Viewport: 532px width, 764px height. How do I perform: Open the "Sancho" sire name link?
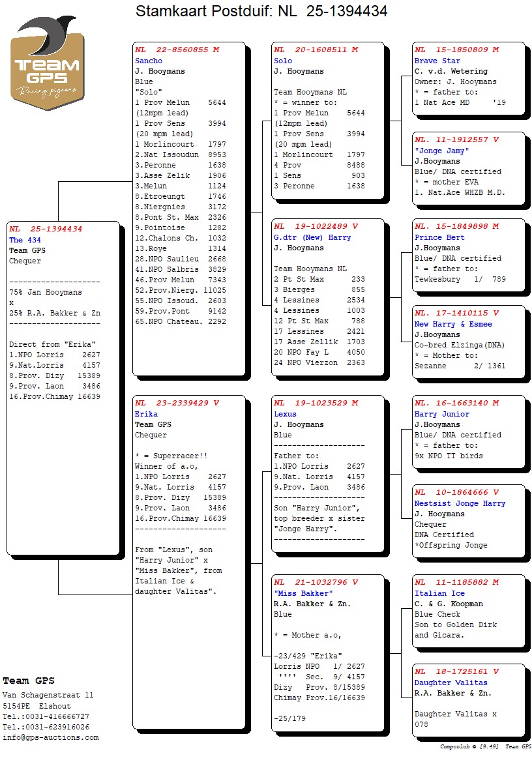click(x=149, y=61)
